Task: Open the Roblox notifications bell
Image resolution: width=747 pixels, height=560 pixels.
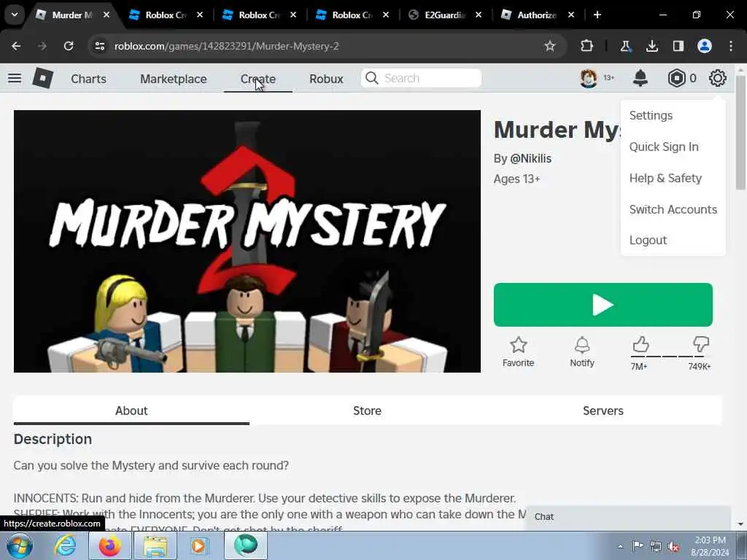Action: click(640, 78)
